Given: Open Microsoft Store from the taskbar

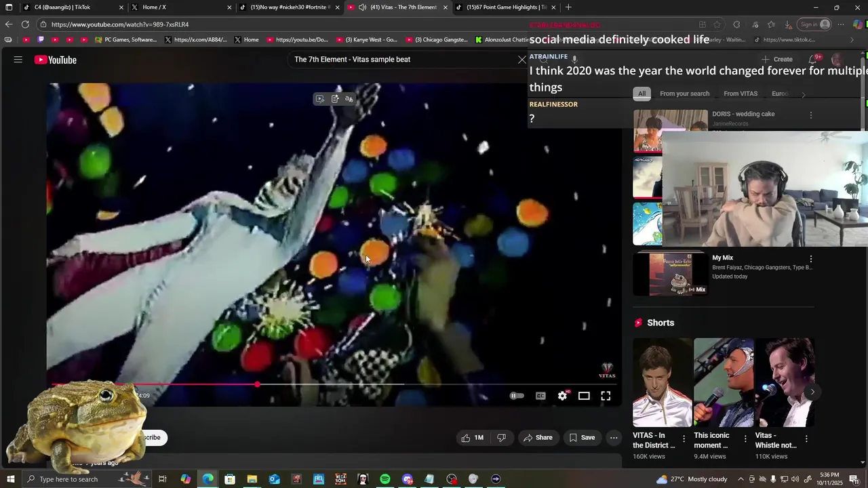Looking at the screenshot, I should (x=230, y=479).
